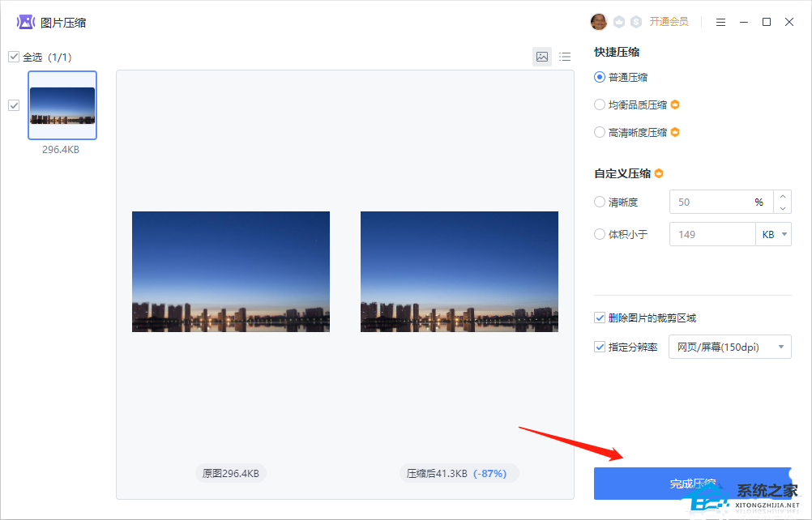812x520 pixels.
Task: Toggle the 全选 select-all checkbox
Action: 14,57
